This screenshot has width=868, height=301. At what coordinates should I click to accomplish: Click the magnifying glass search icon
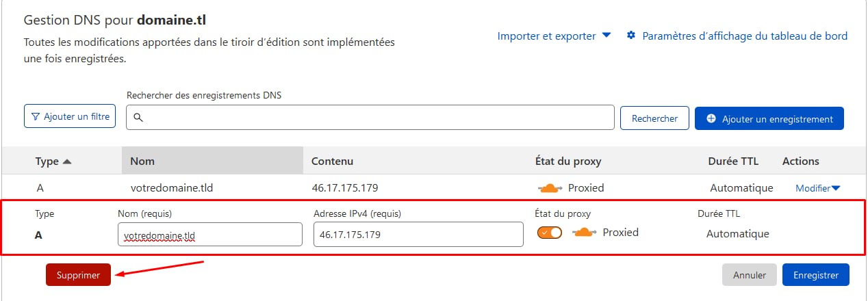tap(138, 118)
